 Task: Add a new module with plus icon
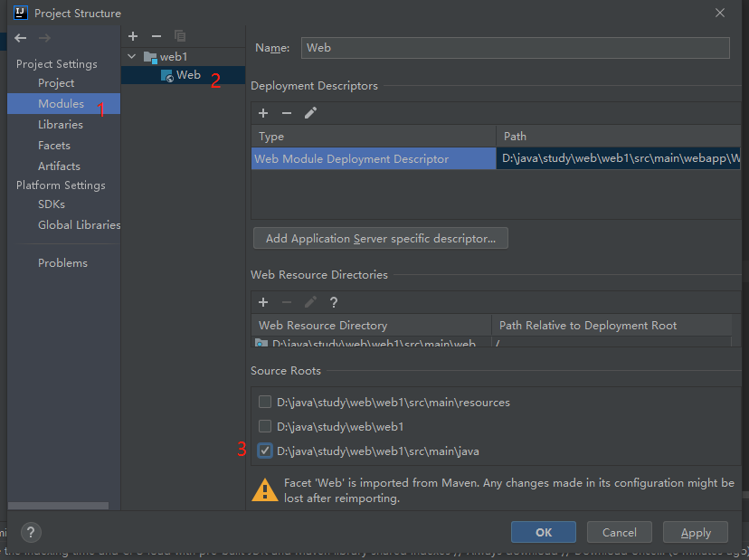133,36
